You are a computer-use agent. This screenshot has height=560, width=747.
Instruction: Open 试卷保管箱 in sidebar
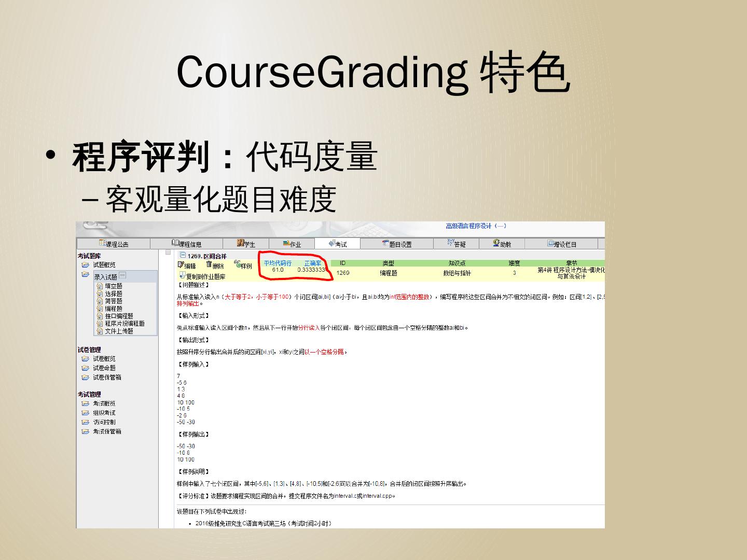click(107, 377)
